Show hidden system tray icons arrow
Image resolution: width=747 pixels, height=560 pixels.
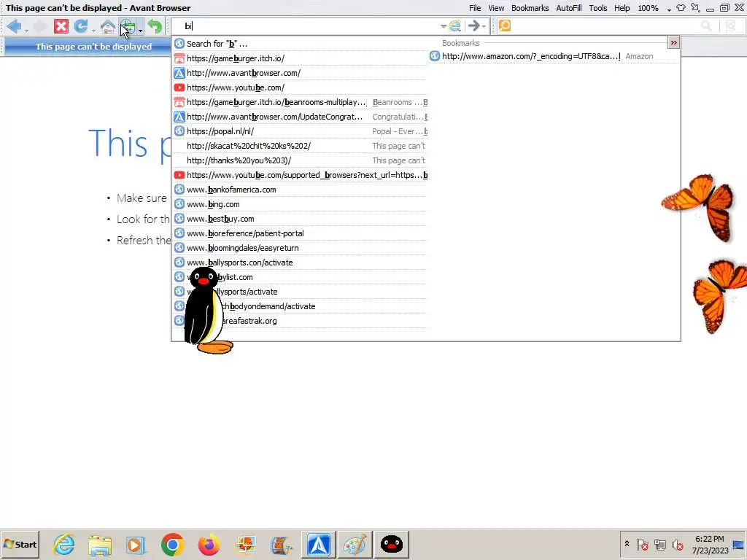pyautogui.click(x=627, y=544)
